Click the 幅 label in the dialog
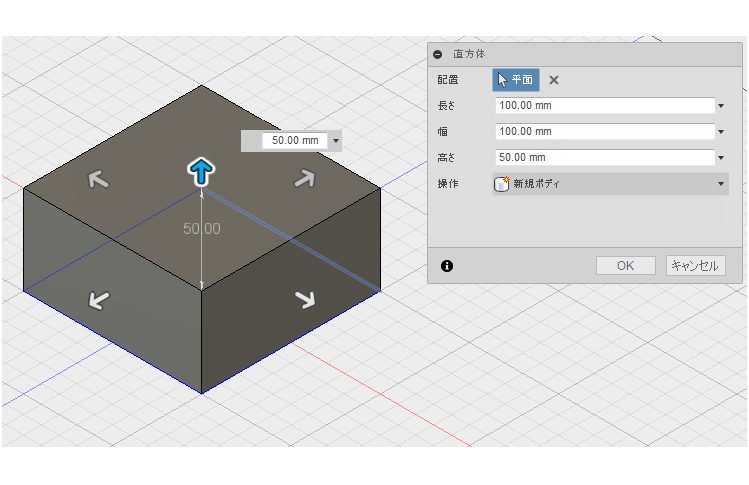749x485 pixels. (x=443, y=131)
